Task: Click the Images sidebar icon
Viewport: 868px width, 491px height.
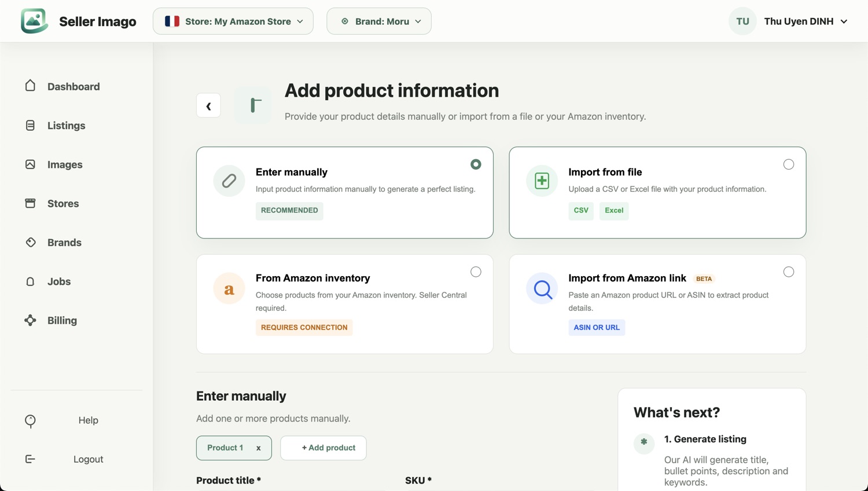Action: (30, 164)
